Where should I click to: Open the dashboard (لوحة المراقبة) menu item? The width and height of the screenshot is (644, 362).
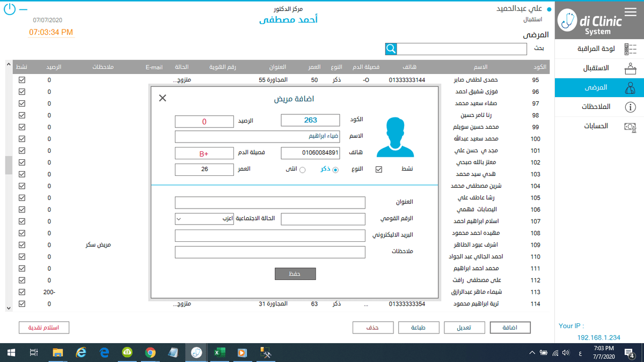(599, 49)
